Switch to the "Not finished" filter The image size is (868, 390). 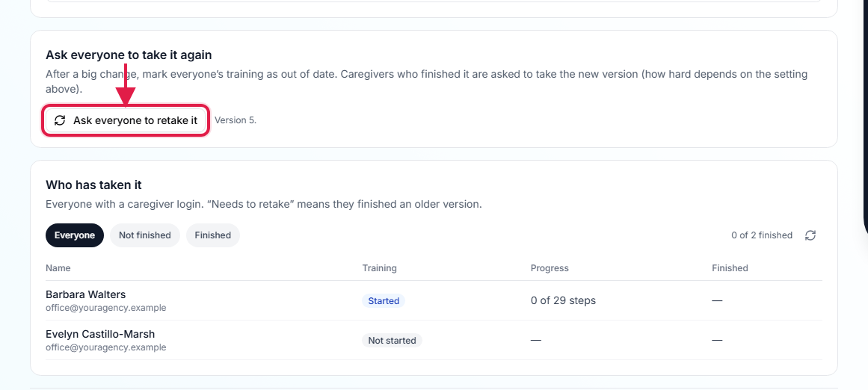point(145,235)
